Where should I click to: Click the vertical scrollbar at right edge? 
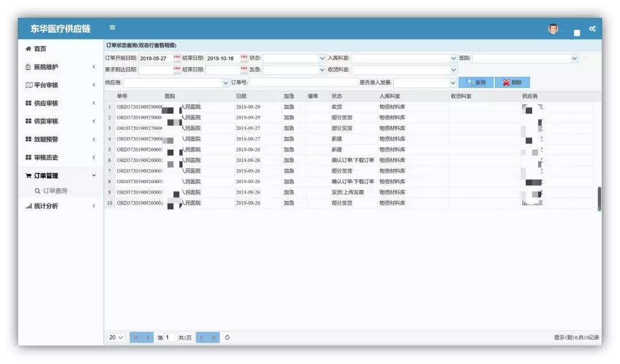599,198
